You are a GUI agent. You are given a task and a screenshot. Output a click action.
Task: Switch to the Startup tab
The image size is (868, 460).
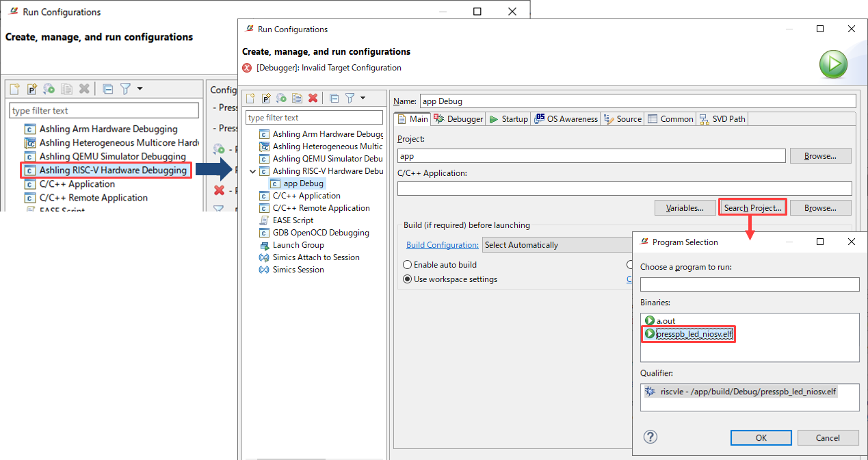coord(509,119)
